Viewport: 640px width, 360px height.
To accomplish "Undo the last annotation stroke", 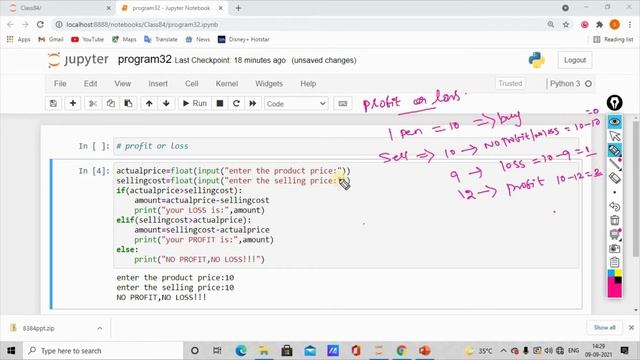I will (614, 206).
